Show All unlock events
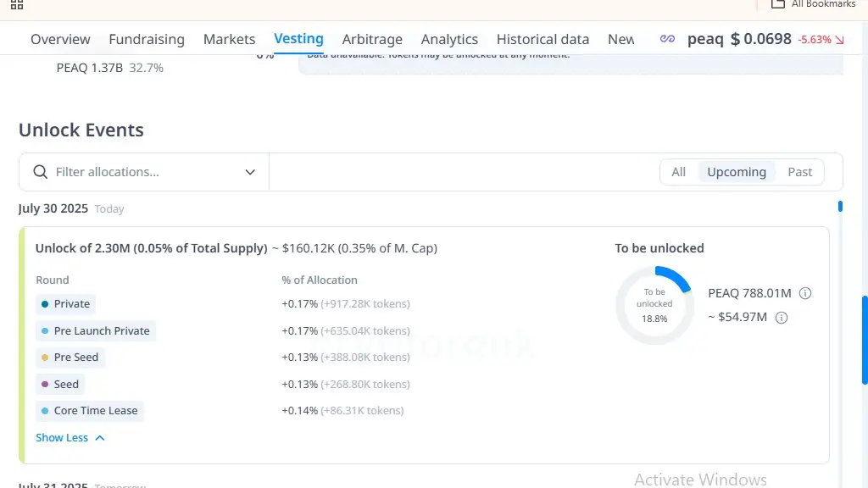The width and height of the screenshot is (868, 488). point(679,172)
